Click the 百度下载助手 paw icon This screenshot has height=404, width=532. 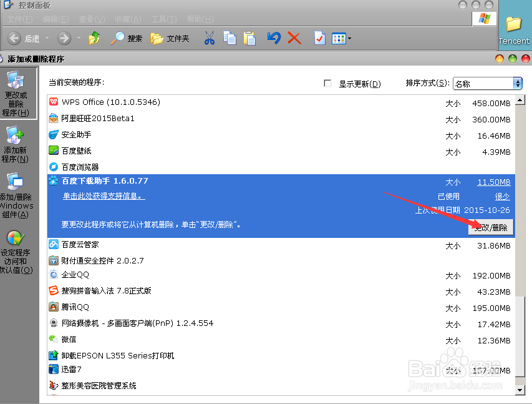[x=54, y=180]
